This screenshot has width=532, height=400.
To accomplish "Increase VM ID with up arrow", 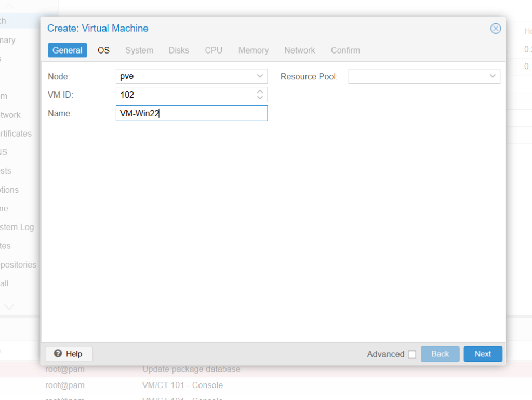I will pyautogui.click(x=260, y=91).
